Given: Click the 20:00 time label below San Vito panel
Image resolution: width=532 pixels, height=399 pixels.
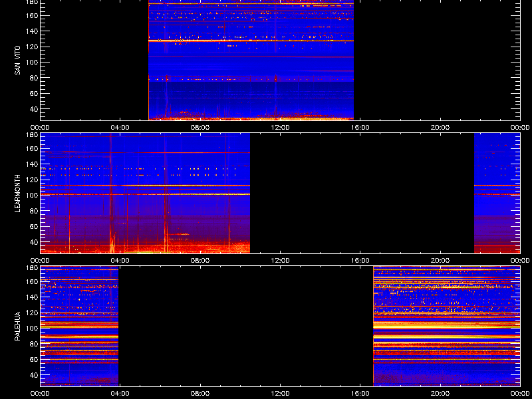Looking at the screenshot, I should coord(440,128).
